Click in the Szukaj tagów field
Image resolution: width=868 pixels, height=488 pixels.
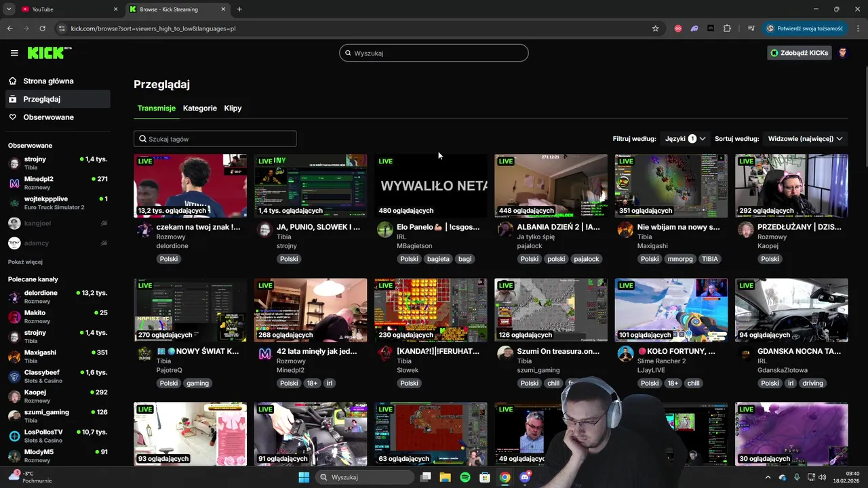(x=215, y=139)
